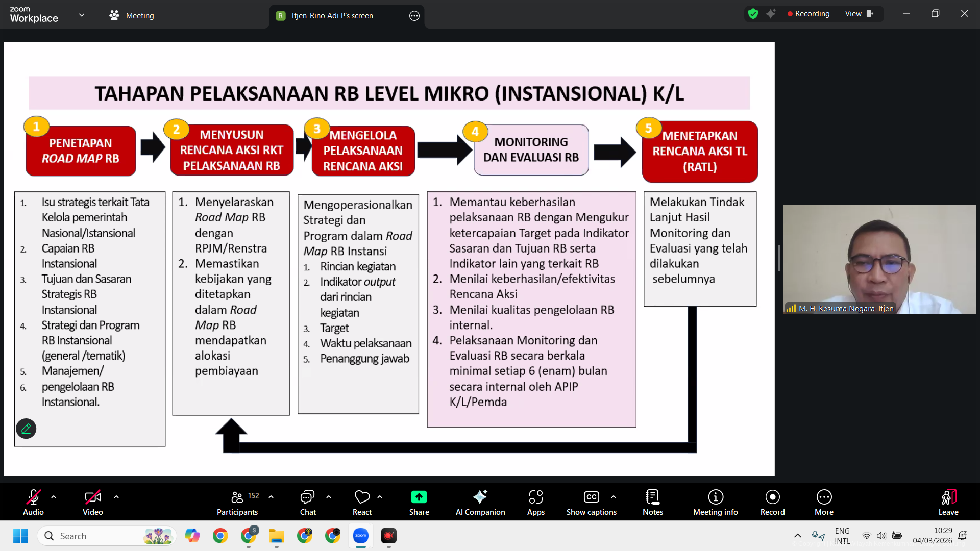The width and height of the screenshot is (980, 551).
Task: Open the Apps panel
Action: (535, 503)
